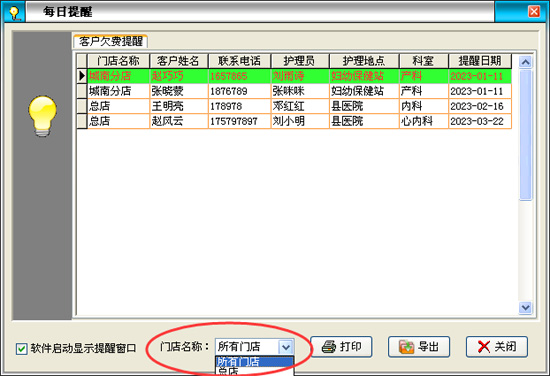Click 总店 cell in 王明亮 row
The height and width of the screenshot is (376, 550).
pyautogui.click(x=118, y=106)
